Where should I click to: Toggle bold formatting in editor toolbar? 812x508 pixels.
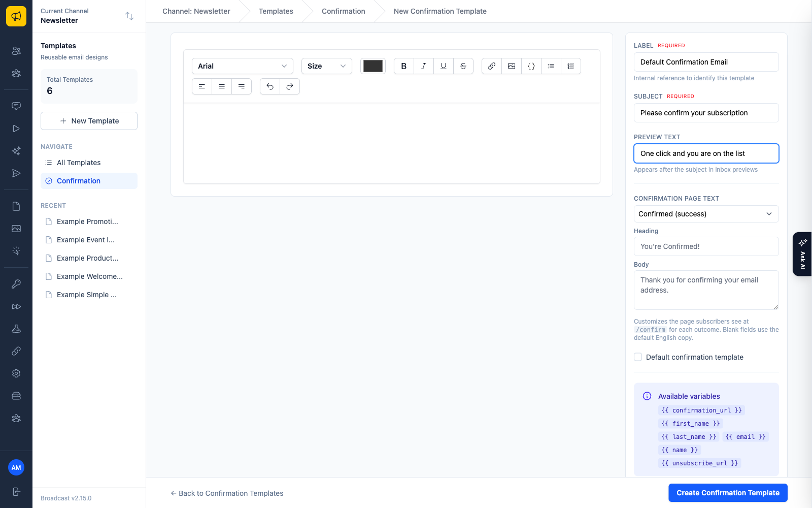pyautogui.click(x=404, y=66)
